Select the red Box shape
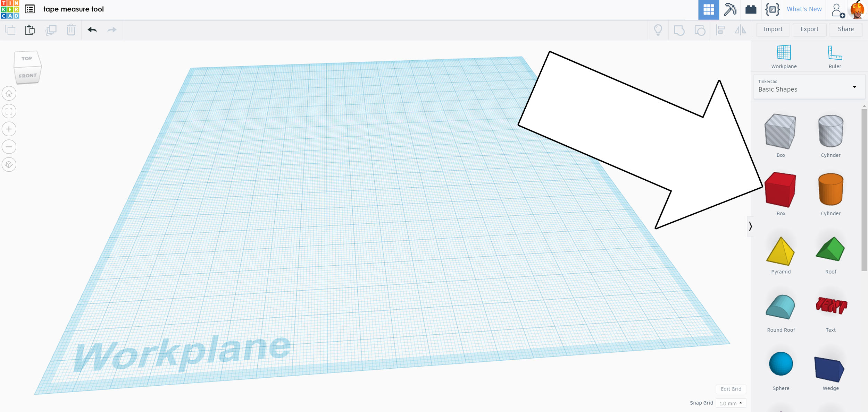 pos(780,190)
